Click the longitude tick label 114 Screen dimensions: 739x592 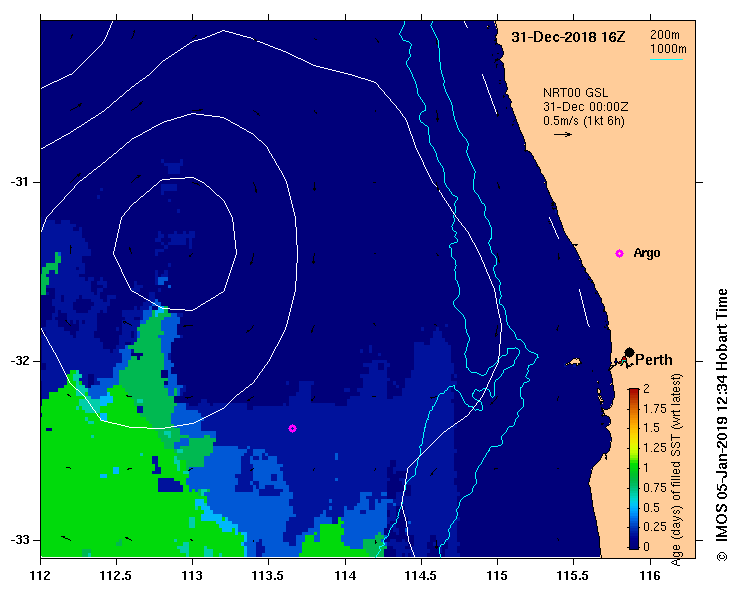tap(345, 576)
